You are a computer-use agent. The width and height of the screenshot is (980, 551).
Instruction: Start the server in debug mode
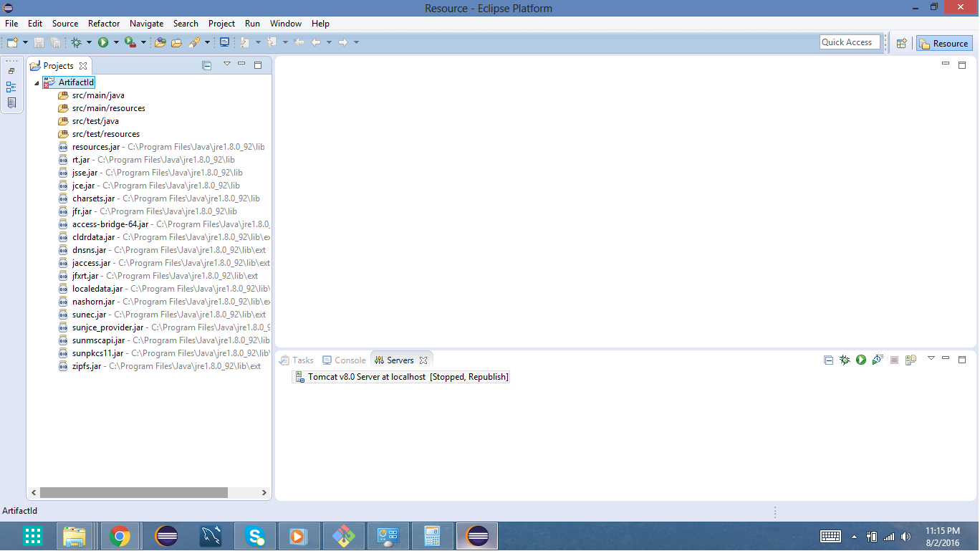point(845,360)
